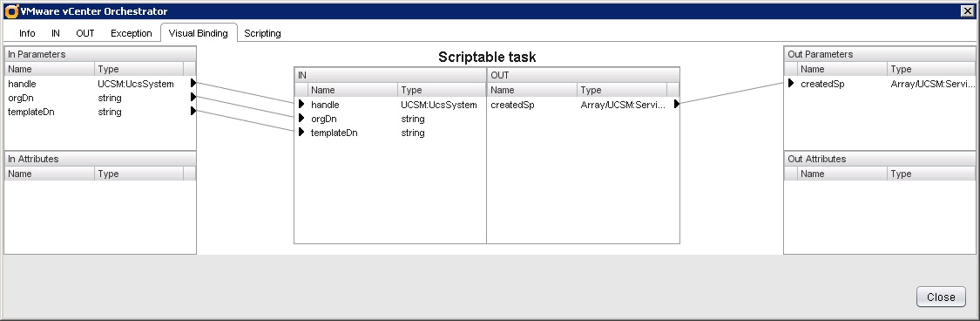Select the IN tab

coord(56,33)
